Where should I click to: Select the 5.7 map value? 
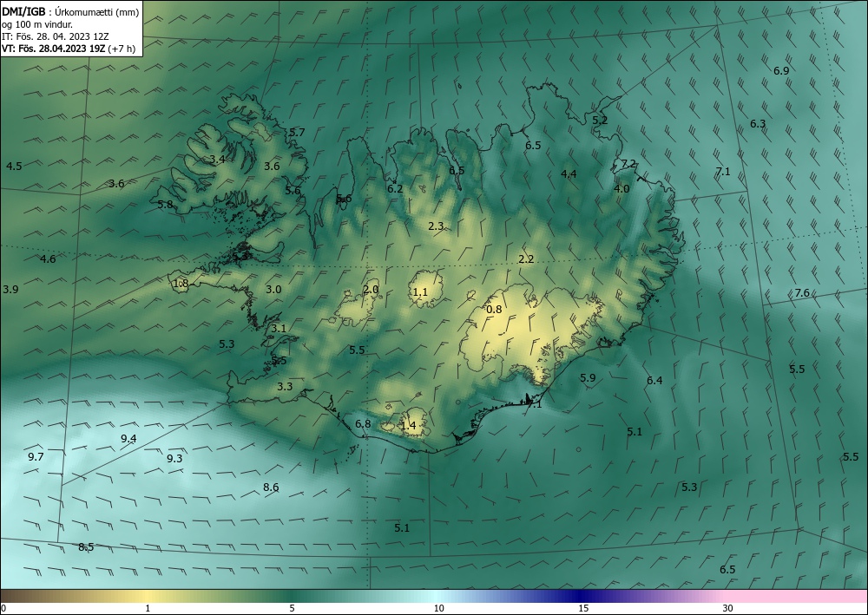297,132
